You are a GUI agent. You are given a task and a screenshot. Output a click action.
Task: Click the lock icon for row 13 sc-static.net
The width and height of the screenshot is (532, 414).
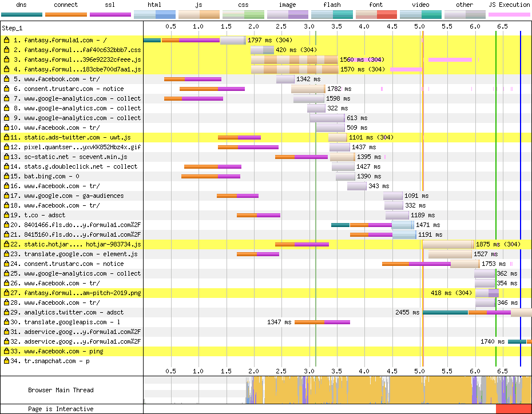(x=6, y=157)
